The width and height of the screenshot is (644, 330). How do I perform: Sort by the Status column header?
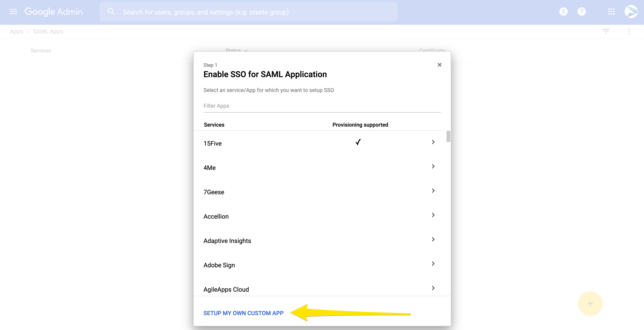tap(233, 50)
